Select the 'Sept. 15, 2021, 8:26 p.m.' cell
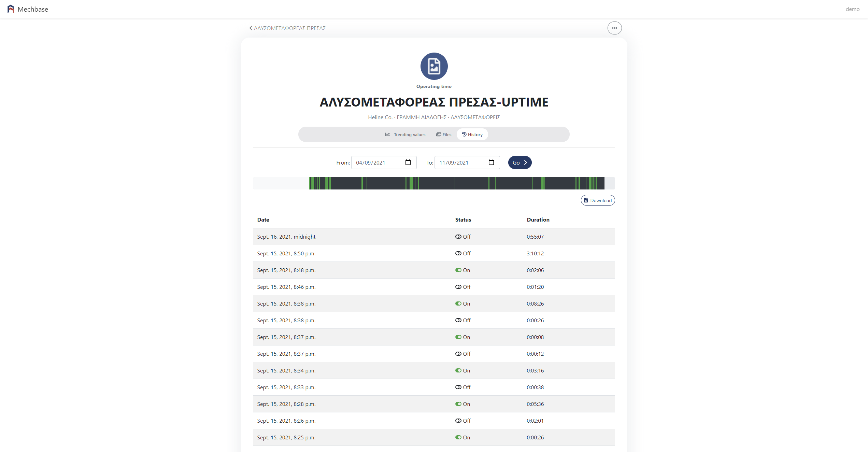The width and height of the screenshot is (868, 452). coord(286,421)
